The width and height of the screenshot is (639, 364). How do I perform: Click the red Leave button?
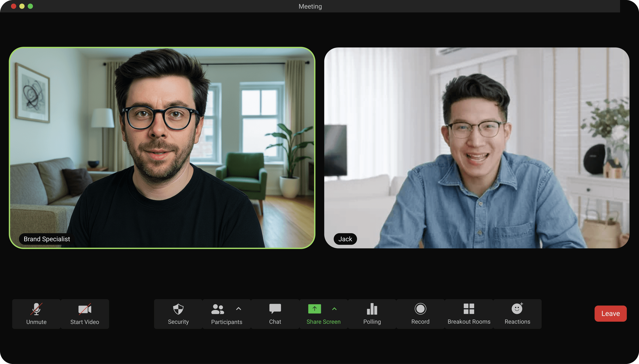click(610, 314)
